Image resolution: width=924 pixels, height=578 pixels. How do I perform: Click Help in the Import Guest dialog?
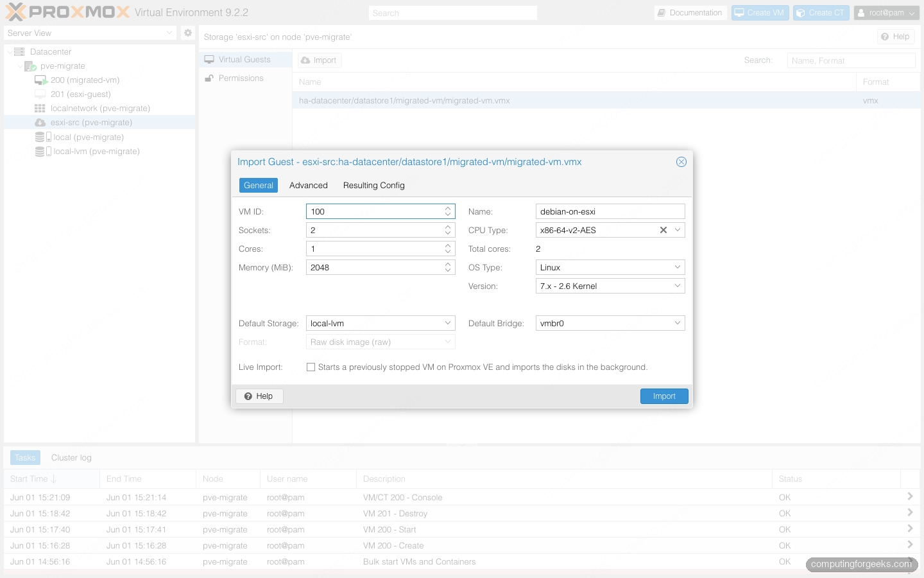[259, 396]
